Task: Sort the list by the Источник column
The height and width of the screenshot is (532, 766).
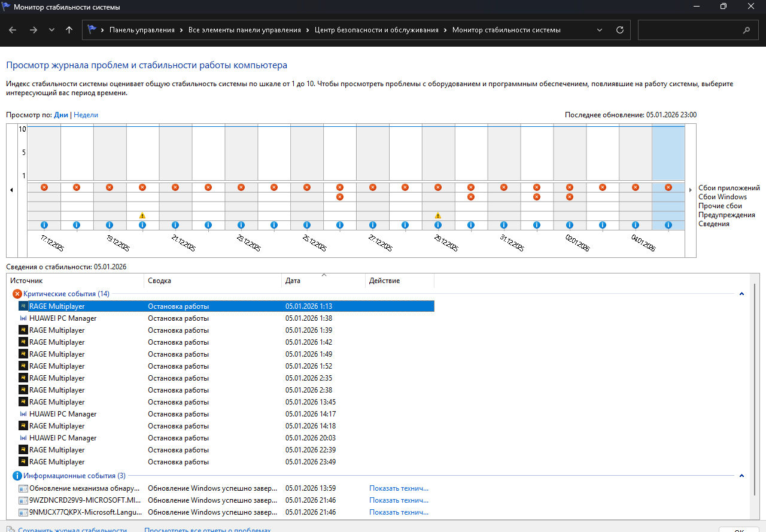Action: coord(75,281)
